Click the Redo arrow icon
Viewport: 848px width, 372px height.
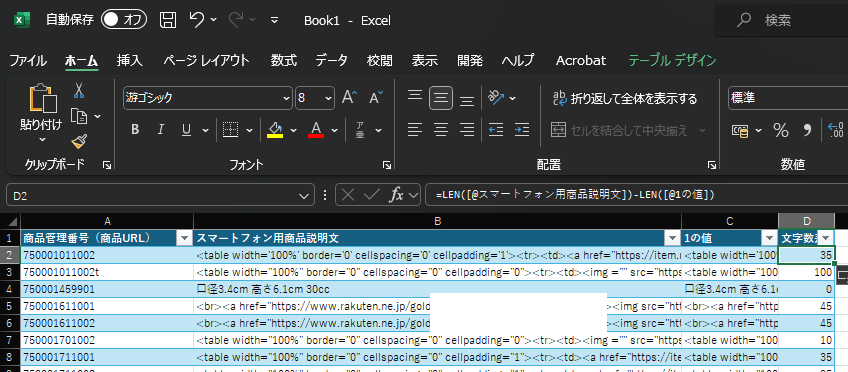coord(236,20)
